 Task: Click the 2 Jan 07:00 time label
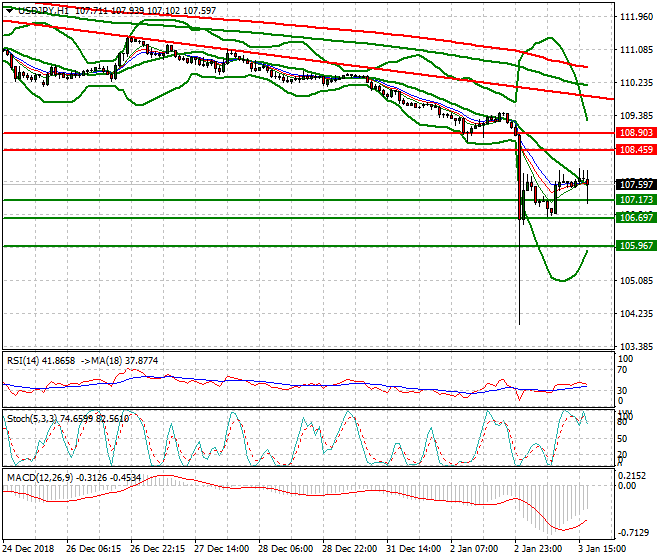[x=474, y=549]
